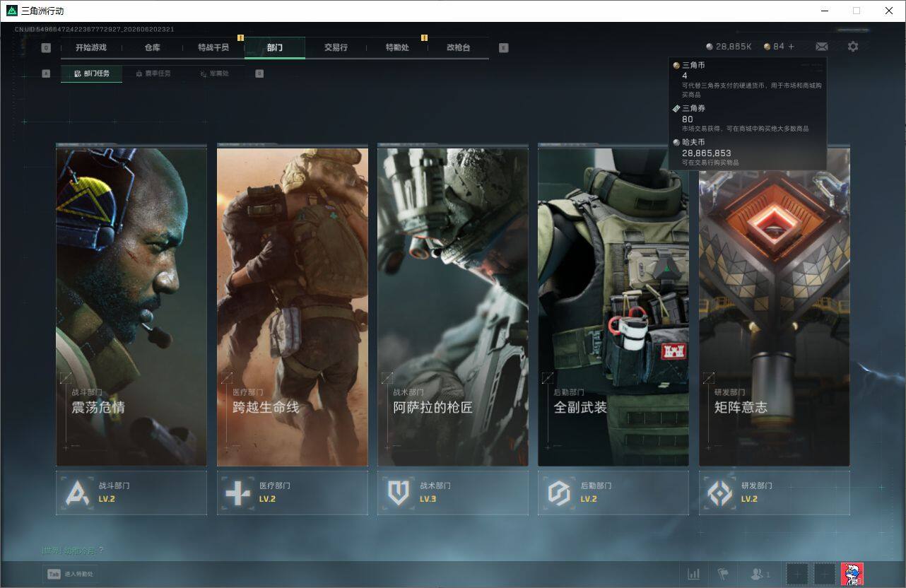906x588 pixels.
Task: Select the 战术部门 shield emblem icon
Action: point(399,493)
